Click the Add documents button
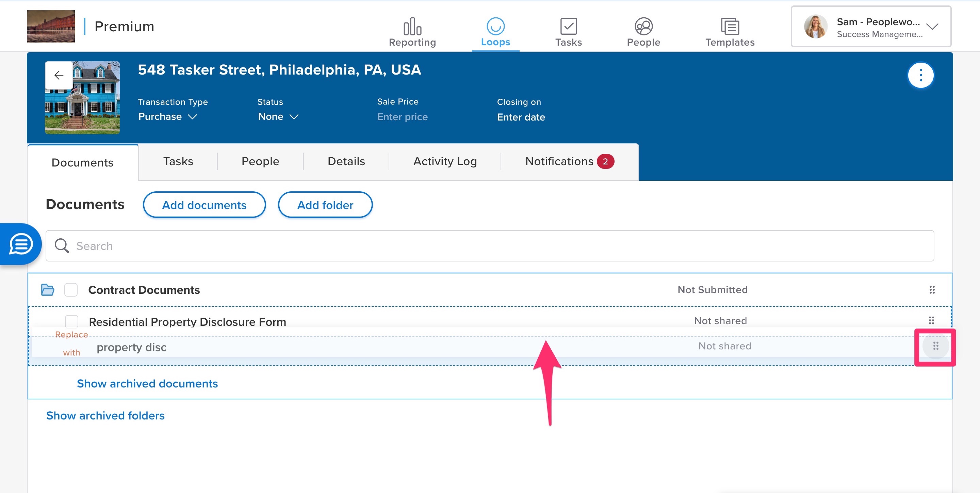The width and height of the screenshot is (980, 493). (204, 205)
